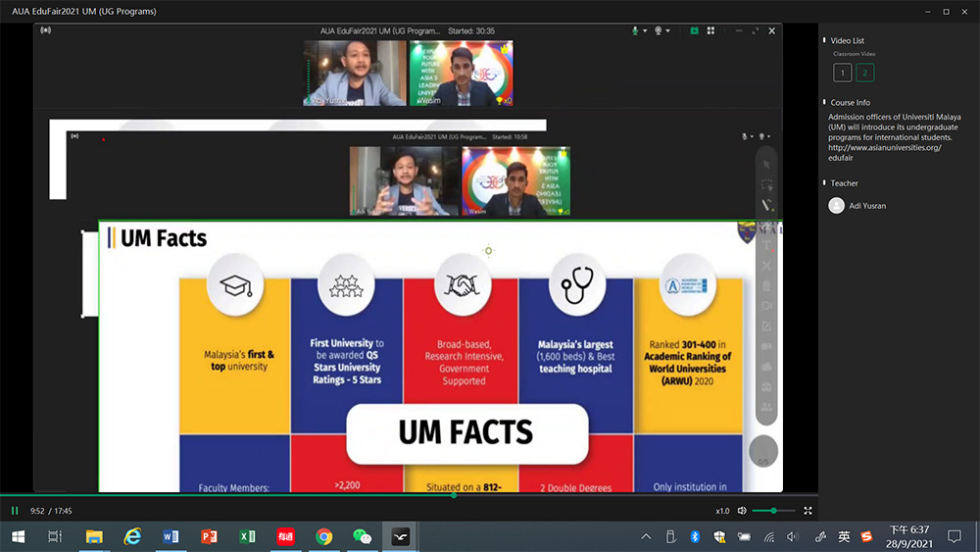Screen dimensions: 980x552
Task: Click the clear trash tool
Action: point(767,285)
